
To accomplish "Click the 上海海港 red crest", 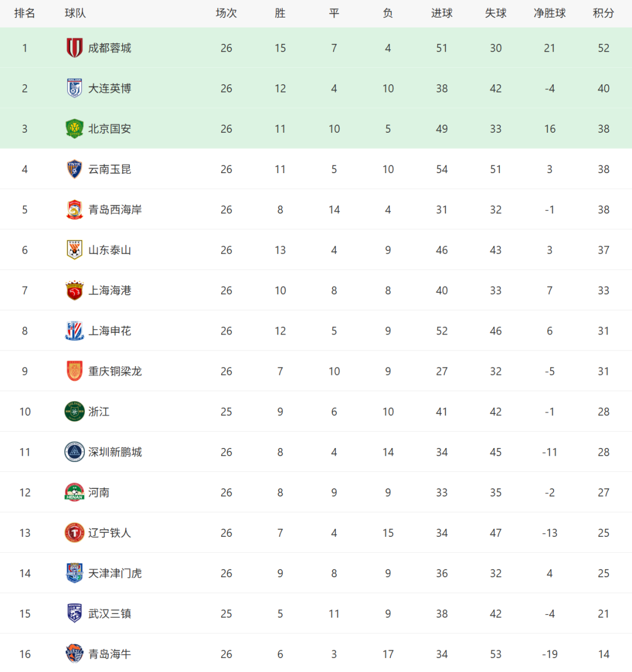I will tap(74, 290).
